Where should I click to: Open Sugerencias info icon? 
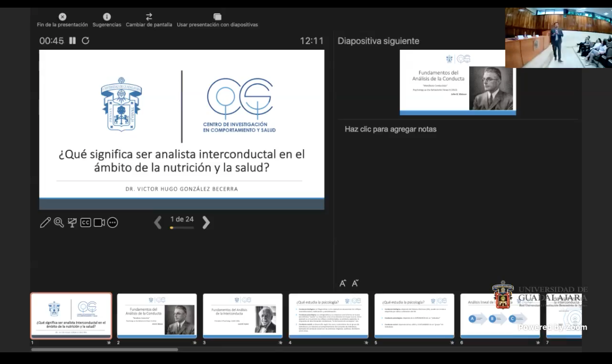click(107, 17)
